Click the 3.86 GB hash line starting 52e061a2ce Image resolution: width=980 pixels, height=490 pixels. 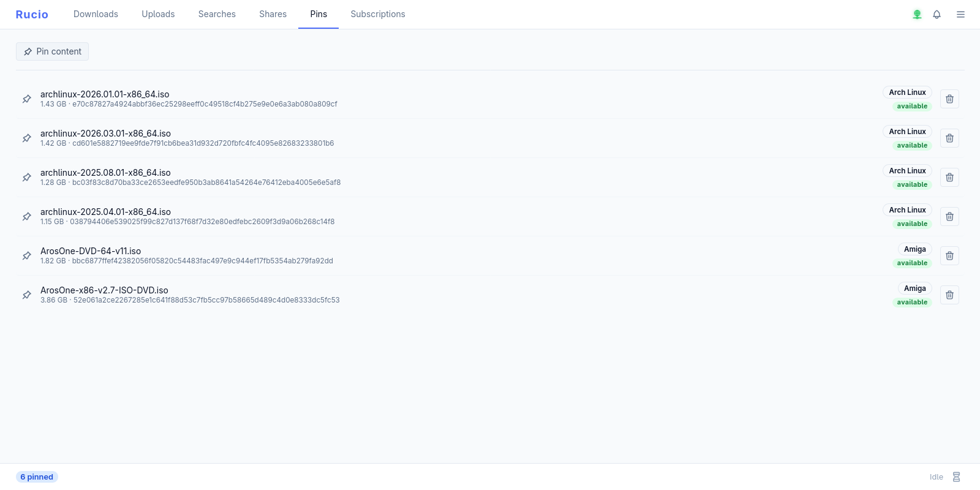[x=190, y=300]
